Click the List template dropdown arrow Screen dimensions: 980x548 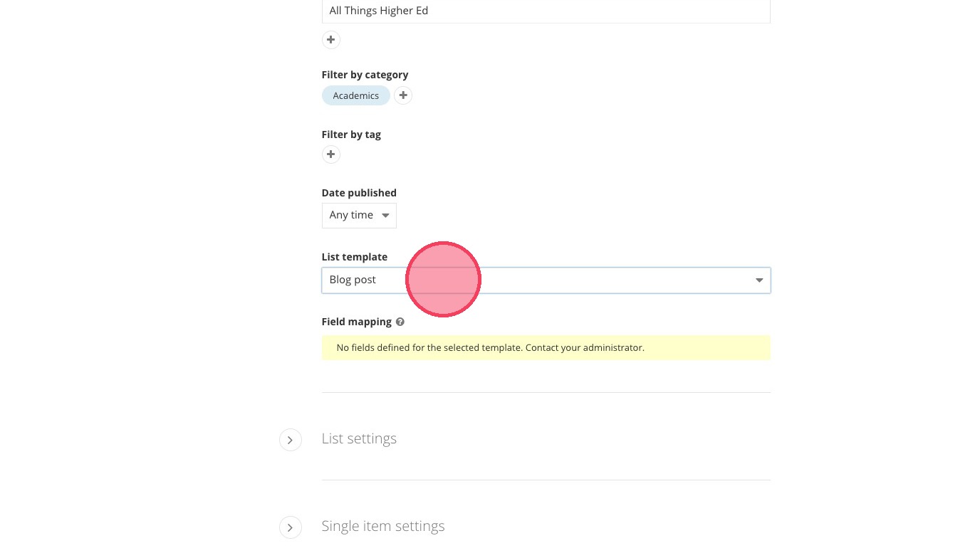point(759,280)
